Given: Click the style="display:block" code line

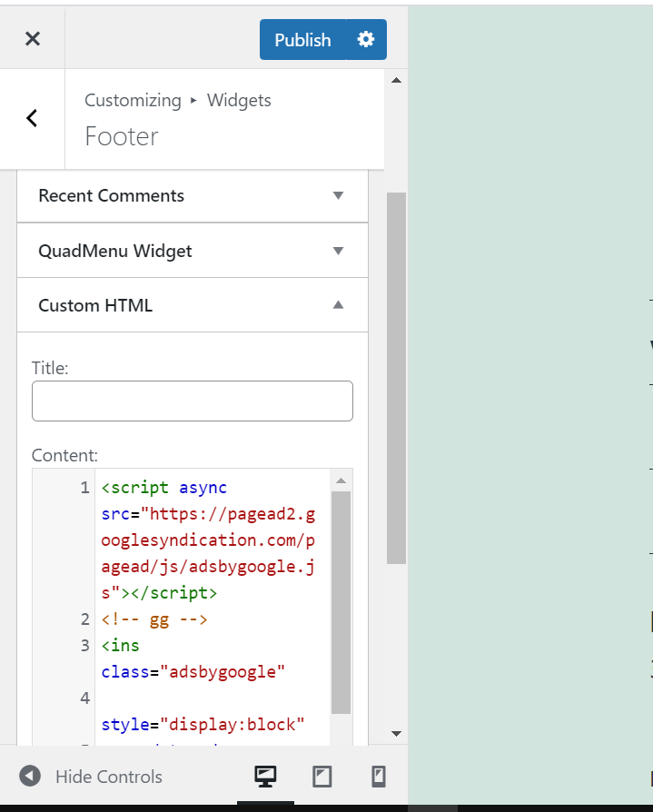Looking at the screenshot, I should 203,725.
